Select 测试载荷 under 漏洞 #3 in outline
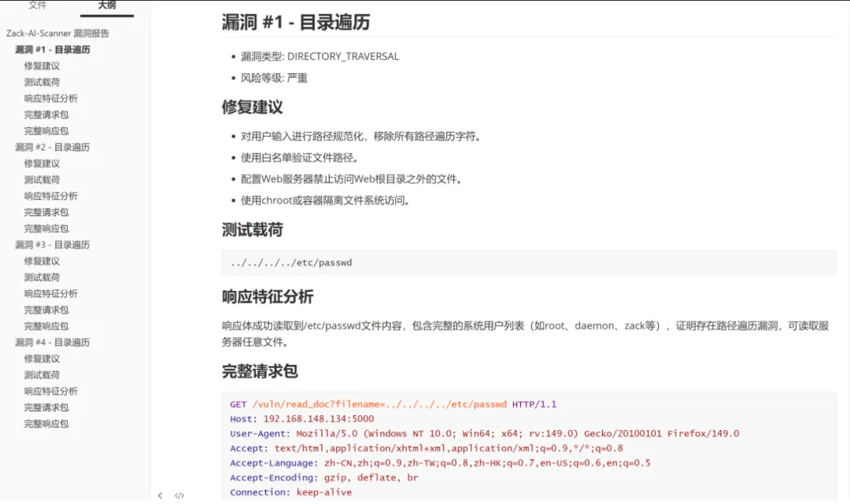The image size is (850, 504). click(x=42, y=278)
